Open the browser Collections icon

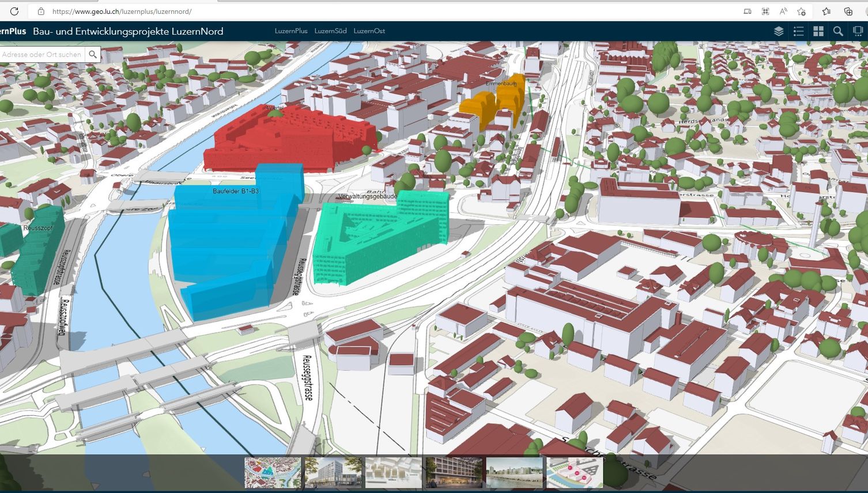click(x=848, y=11)
